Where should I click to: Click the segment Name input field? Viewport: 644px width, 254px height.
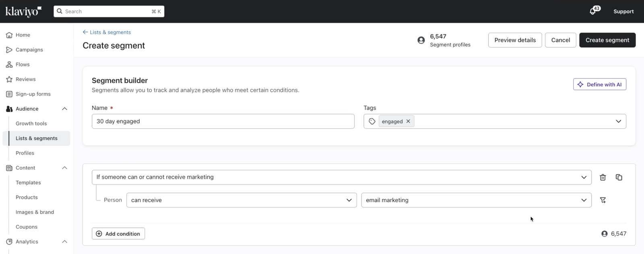pyautogui.click(x=223, y=121)
